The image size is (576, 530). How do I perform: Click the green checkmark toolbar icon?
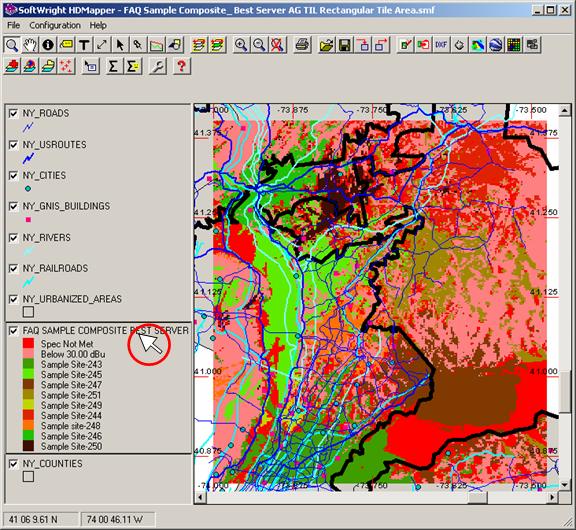click(x=405, y=45)
